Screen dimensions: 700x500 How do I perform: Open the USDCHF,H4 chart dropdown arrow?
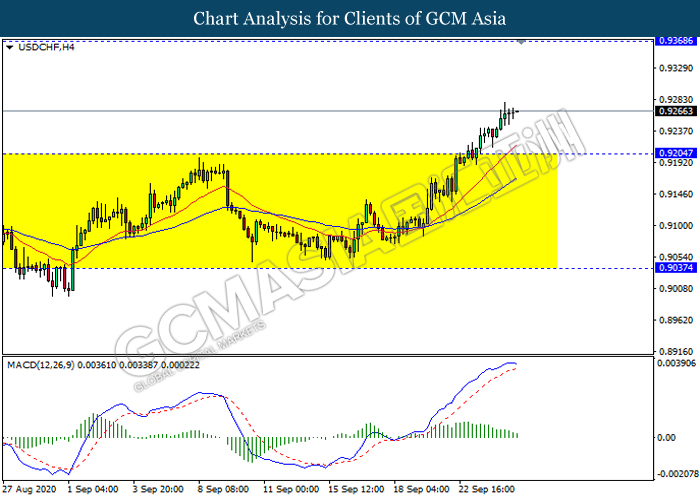10,47
